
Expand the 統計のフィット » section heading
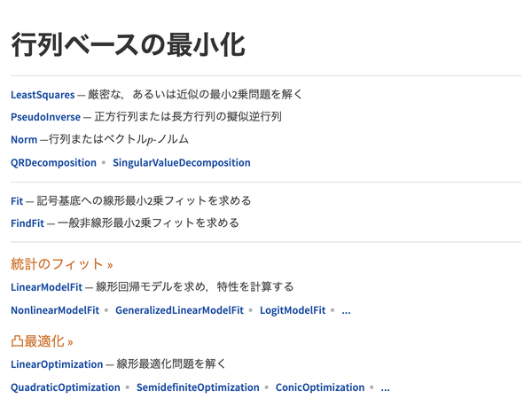[x=62, y=264]
